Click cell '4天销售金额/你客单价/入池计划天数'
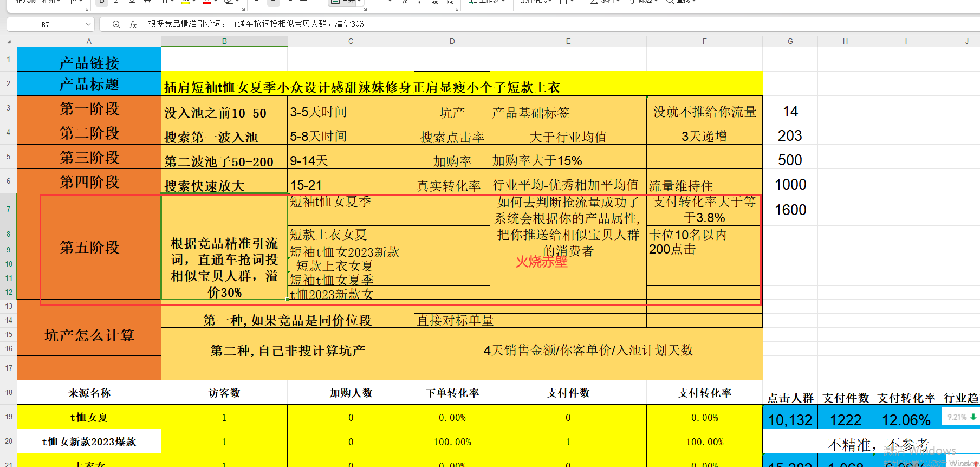This screenshot has width=980, height=467. pos(588,350)
